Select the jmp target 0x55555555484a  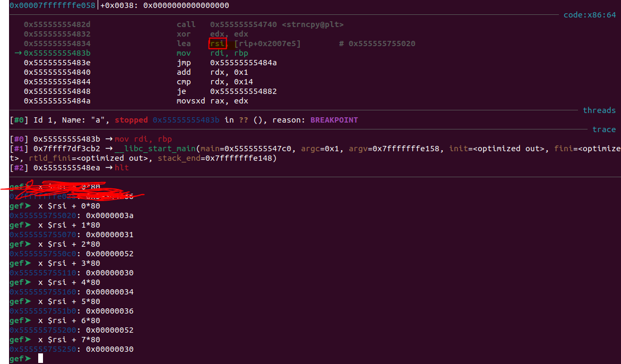click(x=243, y=62)
